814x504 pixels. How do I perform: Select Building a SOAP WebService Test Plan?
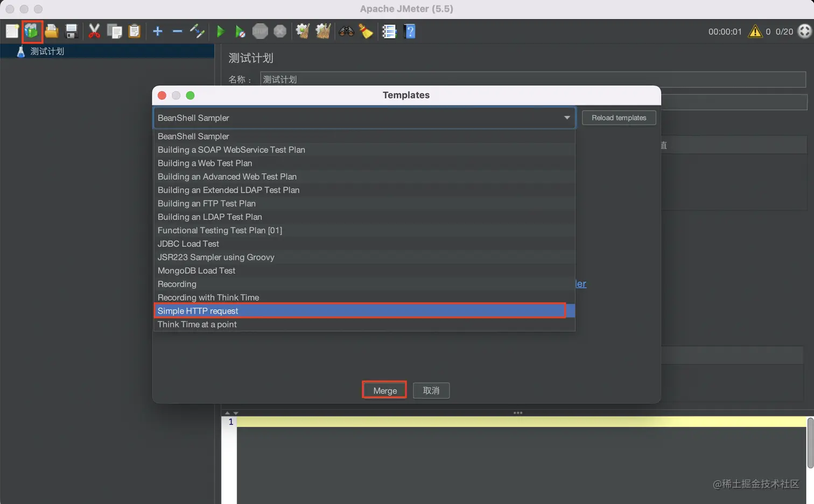pyautogui.click(x=364, y=150)
